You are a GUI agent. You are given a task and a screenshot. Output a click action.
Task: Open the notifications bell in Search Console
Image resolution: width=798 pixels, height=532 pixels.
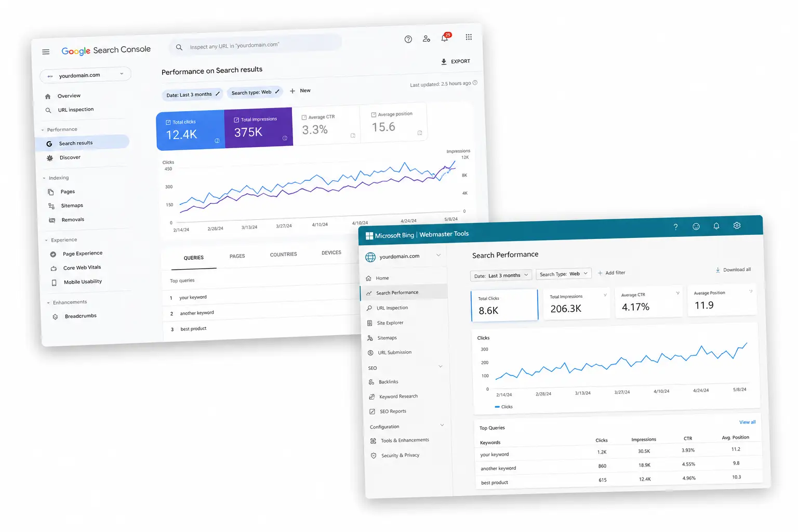pyautogui.click(x=445, y=38)
